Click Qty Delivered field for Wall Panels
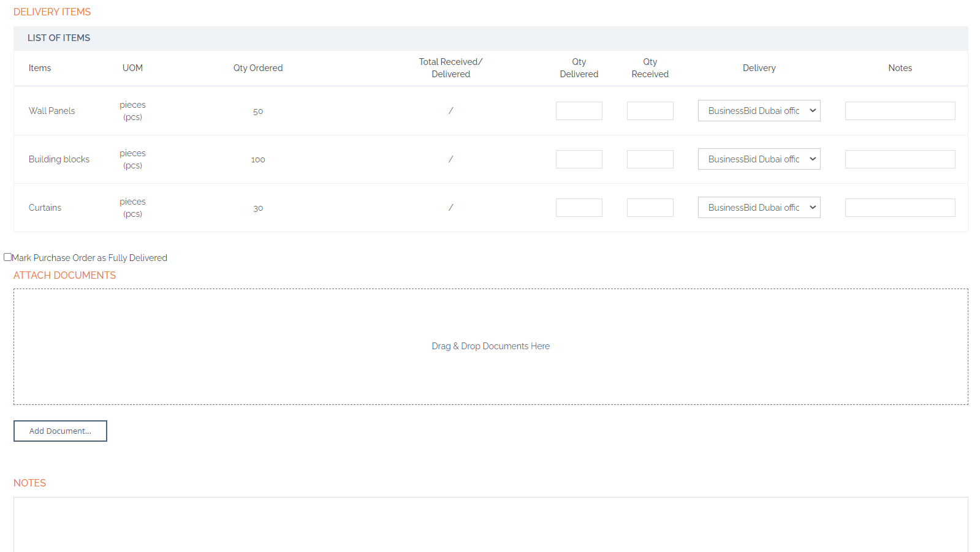Image resolution: width=980 pixels, height=552 pixels. pyautogui.click(x=579, y=111)
